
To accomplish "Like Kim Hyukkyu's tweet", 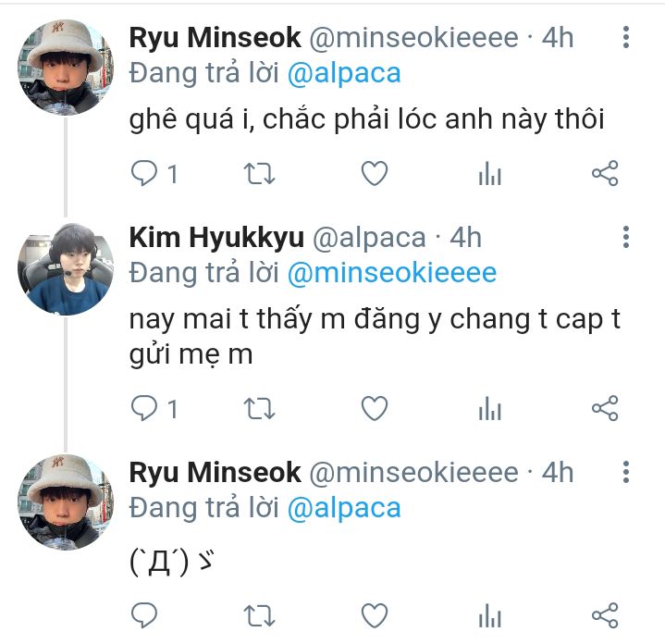I will (374, 408).
